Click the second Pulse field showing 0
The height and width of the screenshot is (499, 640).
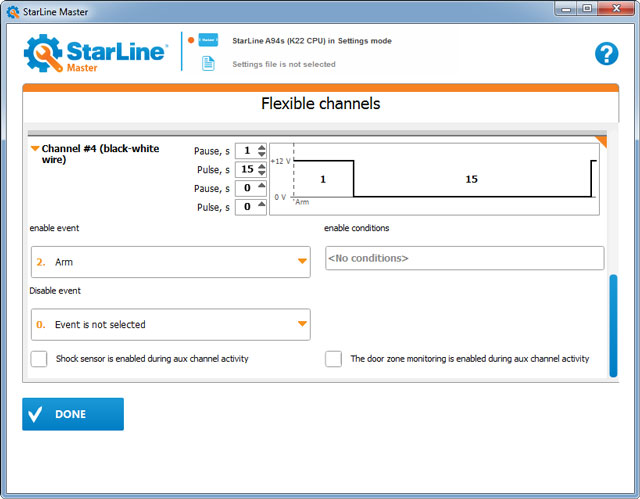point(247,207)
